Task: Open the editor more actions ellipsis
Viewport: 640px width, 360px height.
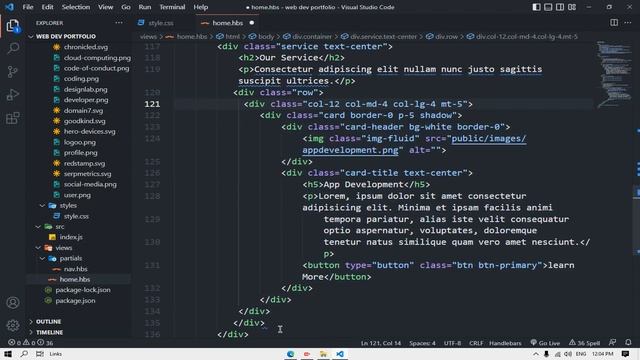Action: coord(628,23)
